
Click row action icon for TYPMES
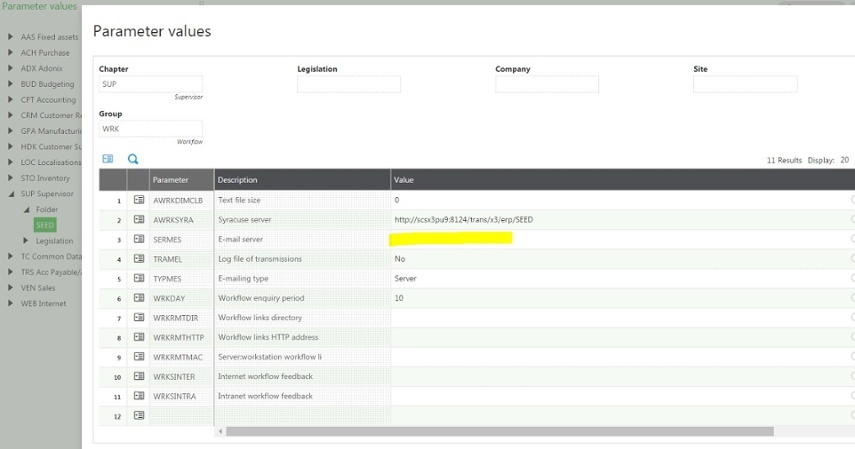point(139,278)
